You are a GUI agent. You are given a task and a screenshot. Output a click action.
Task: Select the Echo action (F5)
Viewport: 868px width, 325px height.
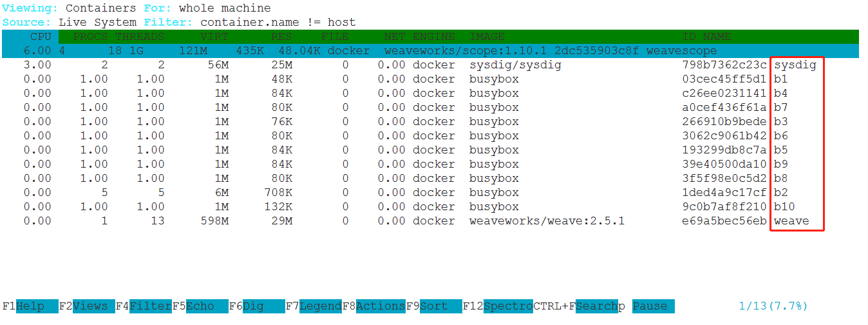click(x=207, y=306)
